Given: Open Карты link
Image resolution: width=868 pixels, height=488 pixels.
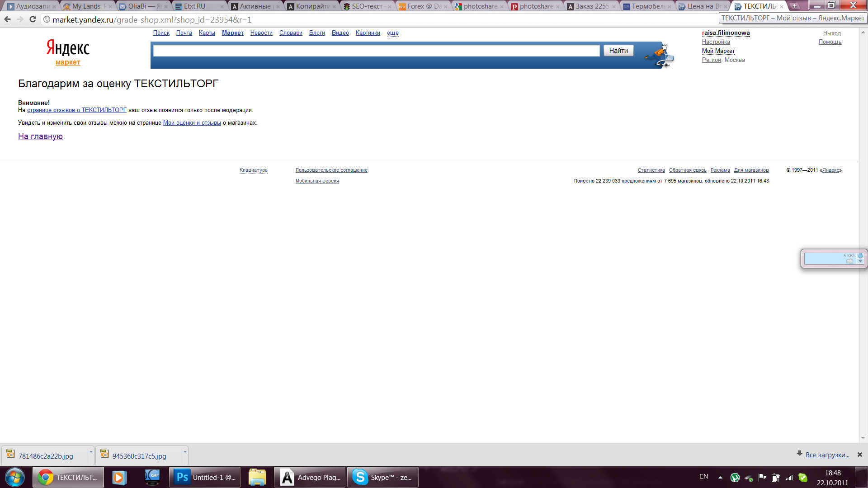Looking at the screenshot, I should pyautogui.click(x=207, y=33).
